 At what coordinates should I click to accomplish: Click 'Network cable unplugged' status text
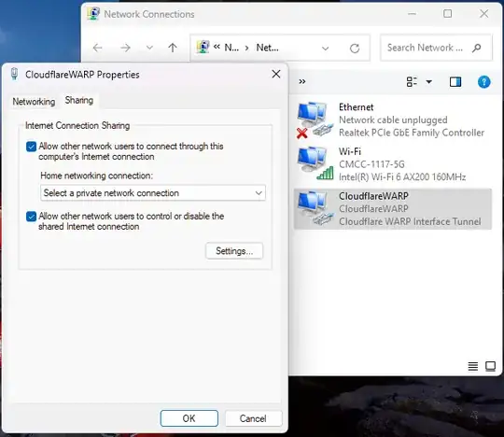coord(393,120)
